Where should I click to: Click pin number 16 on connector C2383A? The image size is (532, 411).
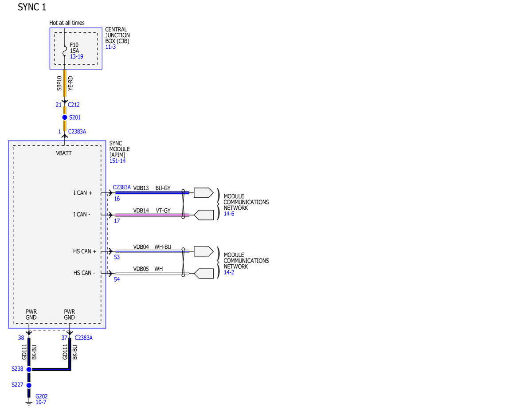click(117, 199)
